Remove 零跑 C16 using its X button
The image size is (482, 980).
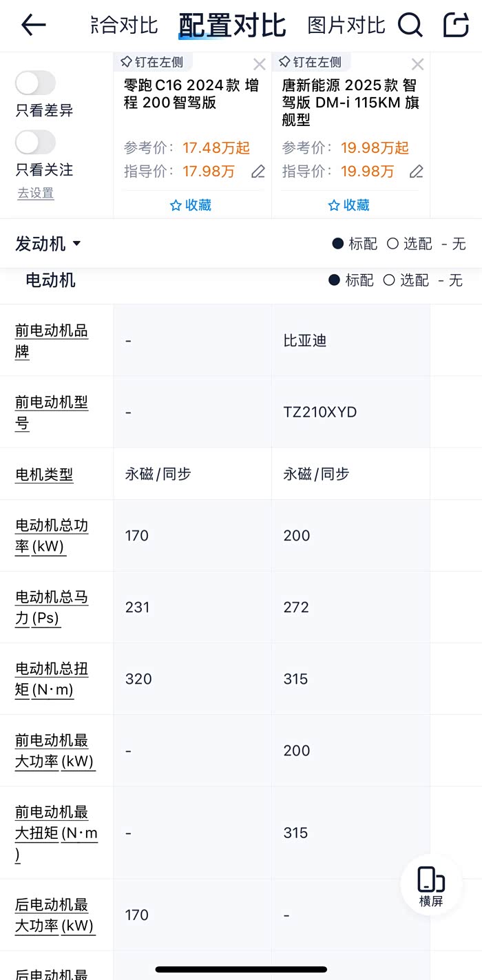pyautogui.click(x=260, y=64)
